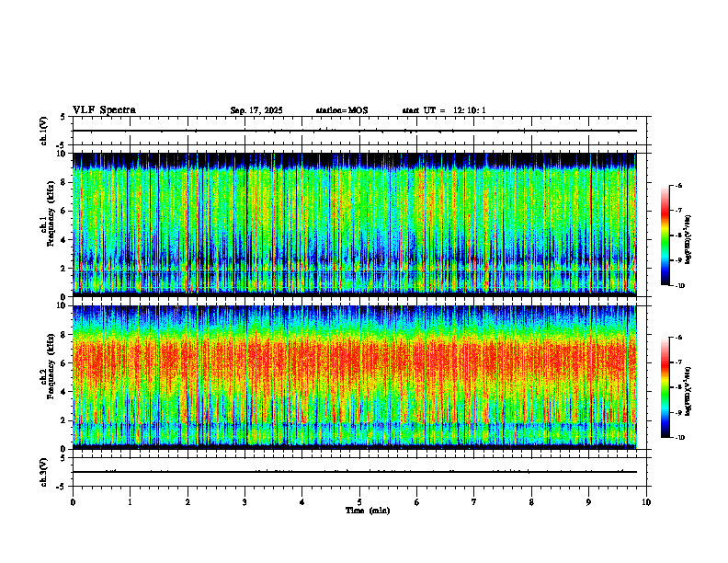Click ch.1 frequency axis tick label "4"
Screen dimensions: 728x563
[64, 239]
